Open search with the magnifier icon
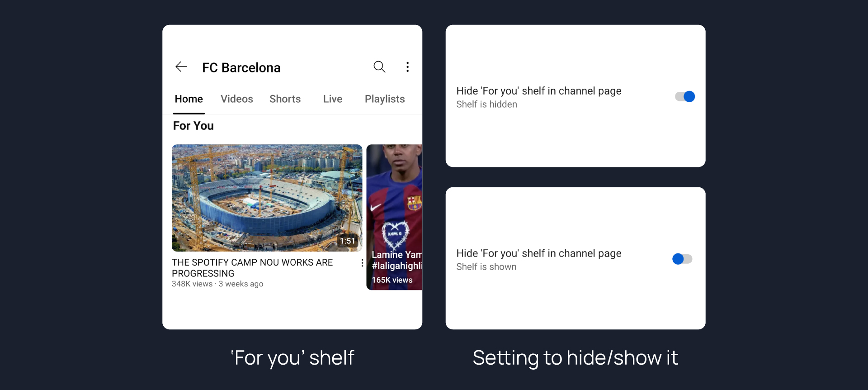This screenshot has height=390, width=868. (379, 67)
